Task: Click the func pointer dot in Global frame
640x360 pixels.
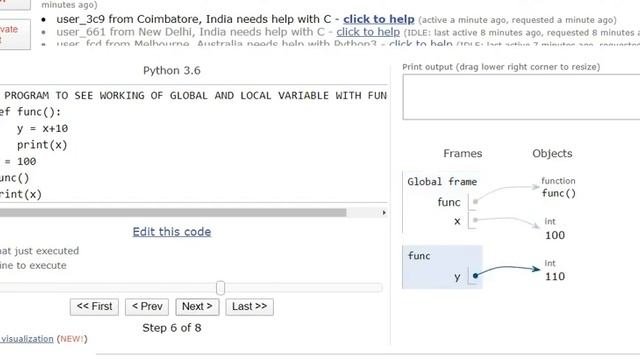Action: (475, 202)
